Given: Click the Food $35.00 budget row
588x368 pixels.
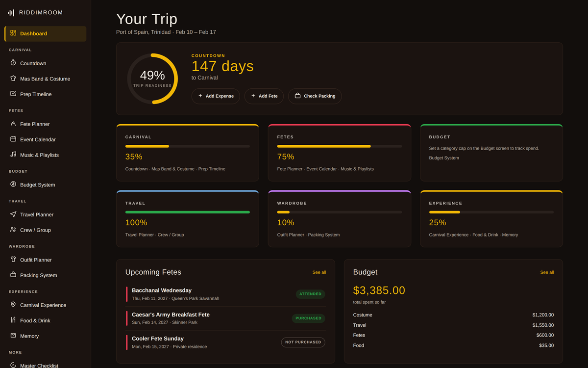Looking at the screenshot, I should point(453,345).
